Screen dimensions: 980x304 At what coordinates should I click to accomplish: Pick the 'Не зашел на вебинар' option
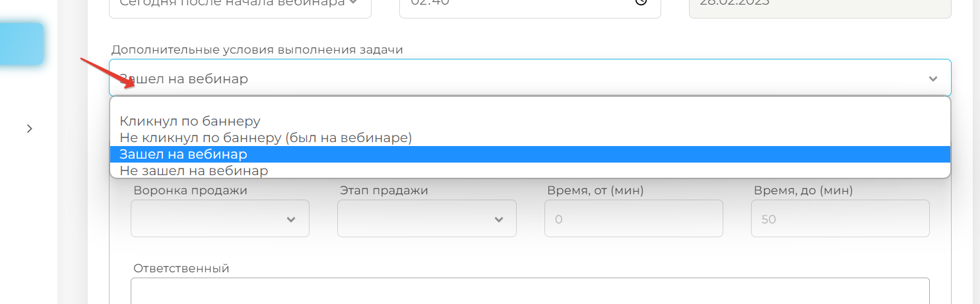(194, 171)
